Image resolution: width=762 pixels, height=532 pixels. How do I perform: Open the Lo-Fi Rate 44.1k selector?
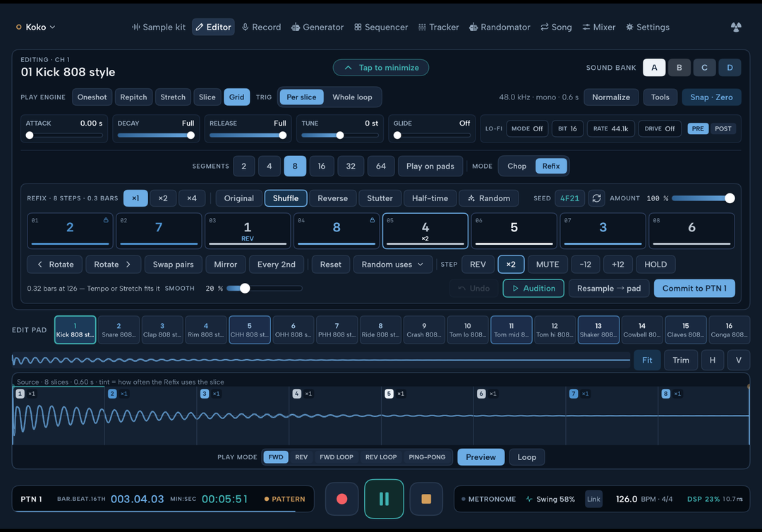(x=611, y=128)
